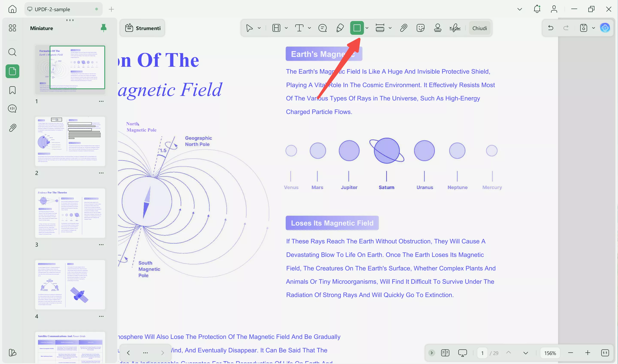
Task: Click the Chiudi button
Action: (479, 28)
